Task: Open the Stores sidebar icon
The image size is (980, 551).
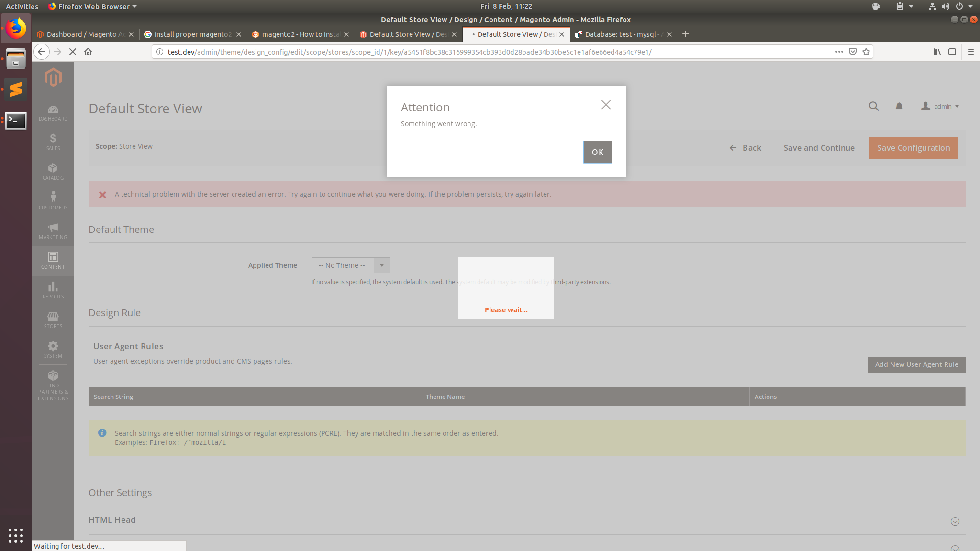Action: coord(53,318)
